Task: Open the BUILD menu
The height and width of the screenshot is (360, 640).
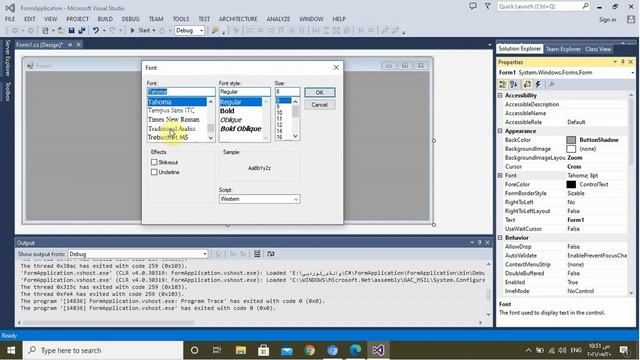Action: pos(105,19)
